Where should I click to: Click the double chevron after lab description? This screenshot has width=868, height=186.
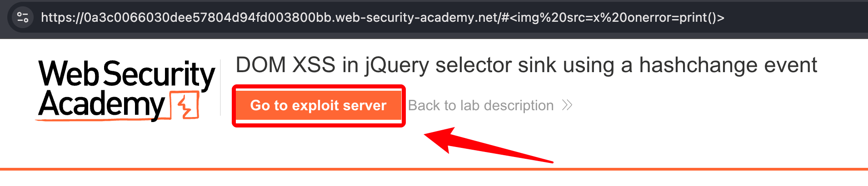point(567,105)
